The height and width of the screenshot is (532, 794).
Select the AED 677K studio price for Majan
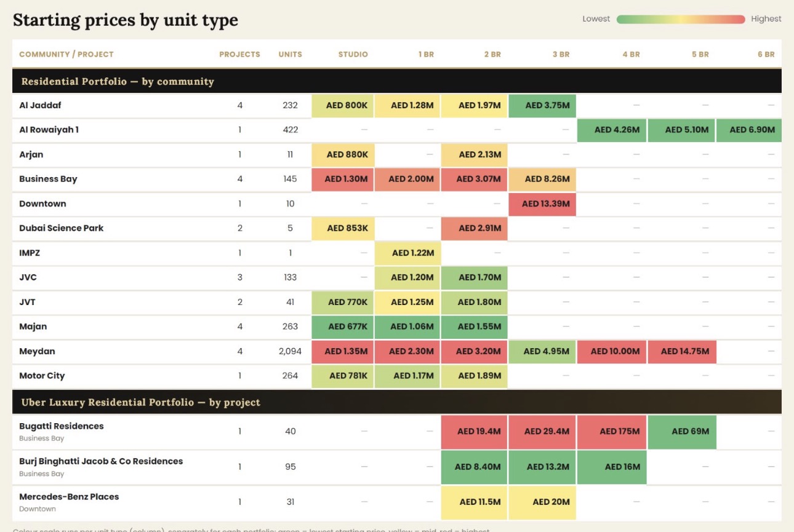tap(343, 327)
